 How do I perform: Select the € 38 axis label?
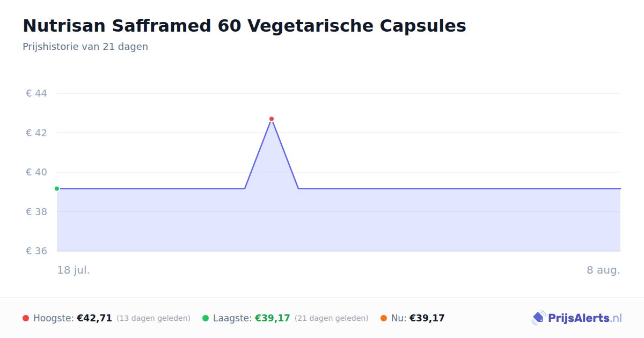(x=36, y=211)
